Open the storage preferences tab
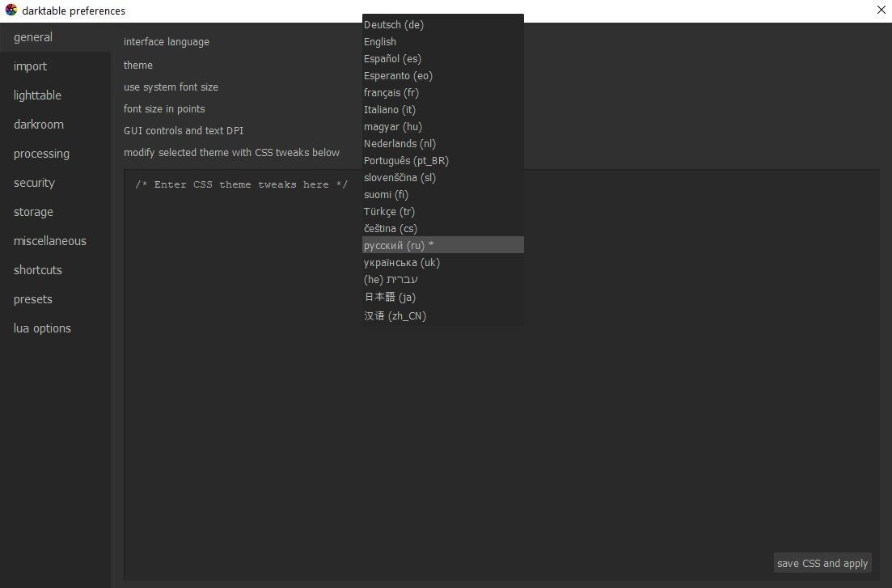Image resolution: width=892 pixels, height=588 pixels. [55, 212]
